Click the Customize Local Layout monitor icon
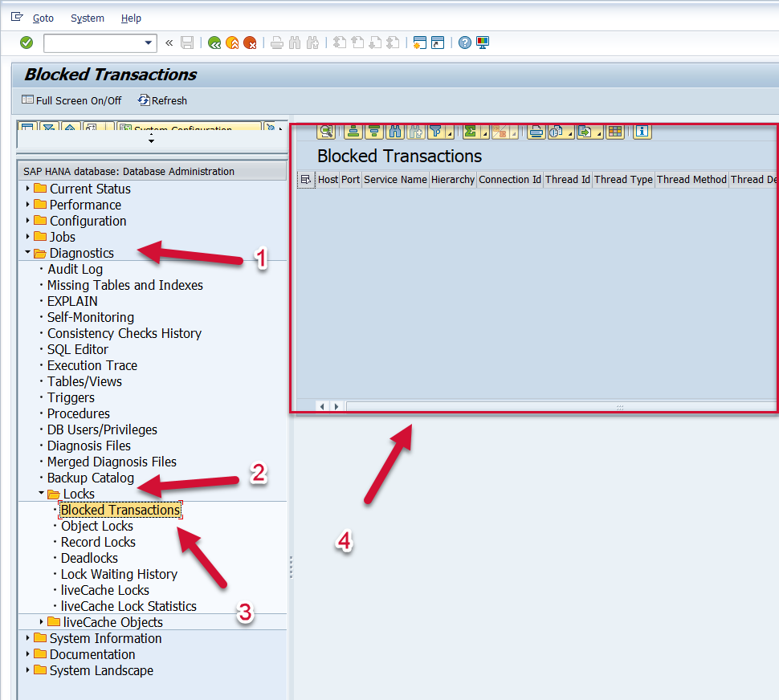 [483, 43]
